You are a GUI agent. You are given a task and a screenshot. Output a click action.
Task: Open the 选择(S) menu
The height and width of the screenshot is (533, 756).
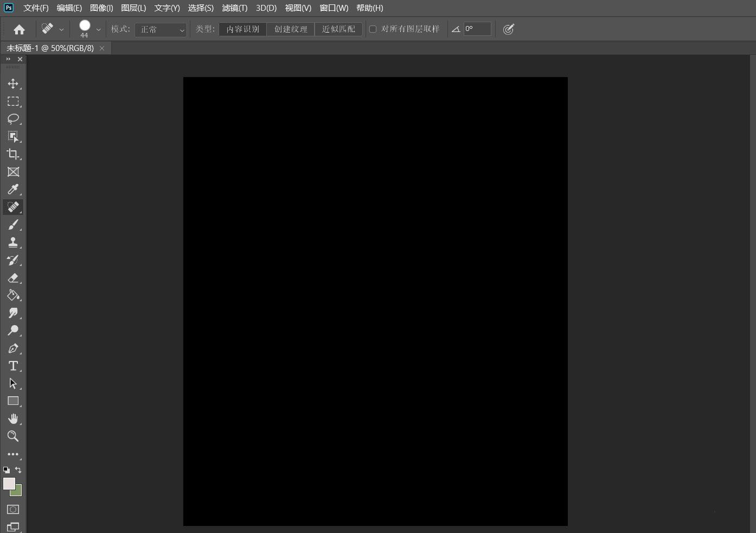[x=201, y=8]
